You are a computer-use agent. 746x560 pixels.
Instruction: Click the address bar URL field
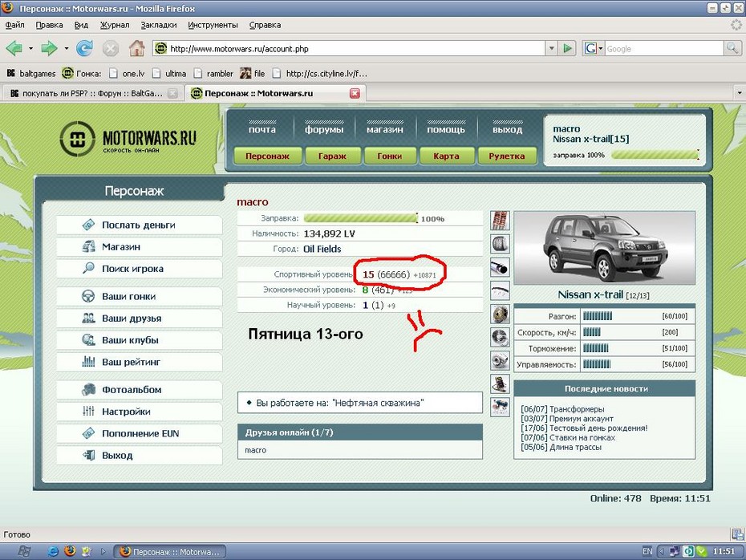point(350,48)
